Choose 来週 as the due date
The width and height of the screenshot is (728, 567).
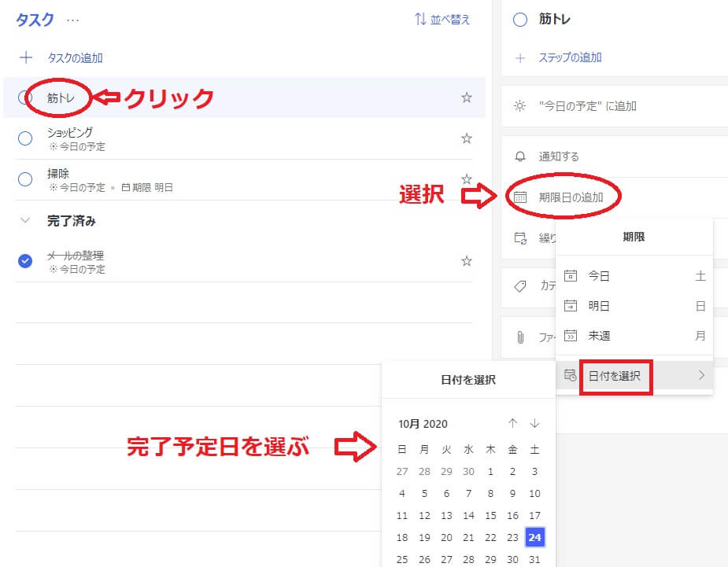pyautogui.click(x=600, y=336)
